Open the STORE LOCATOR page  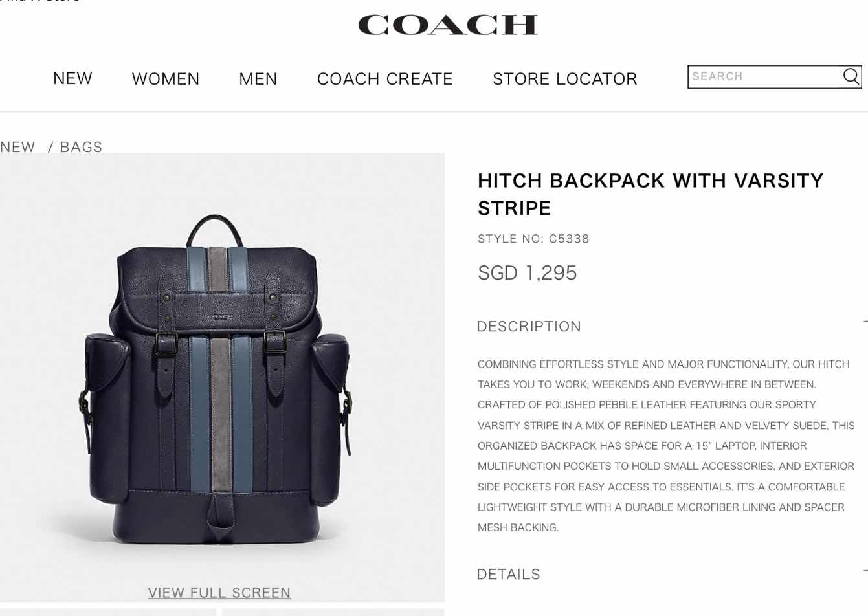click(x=565, y=79)
